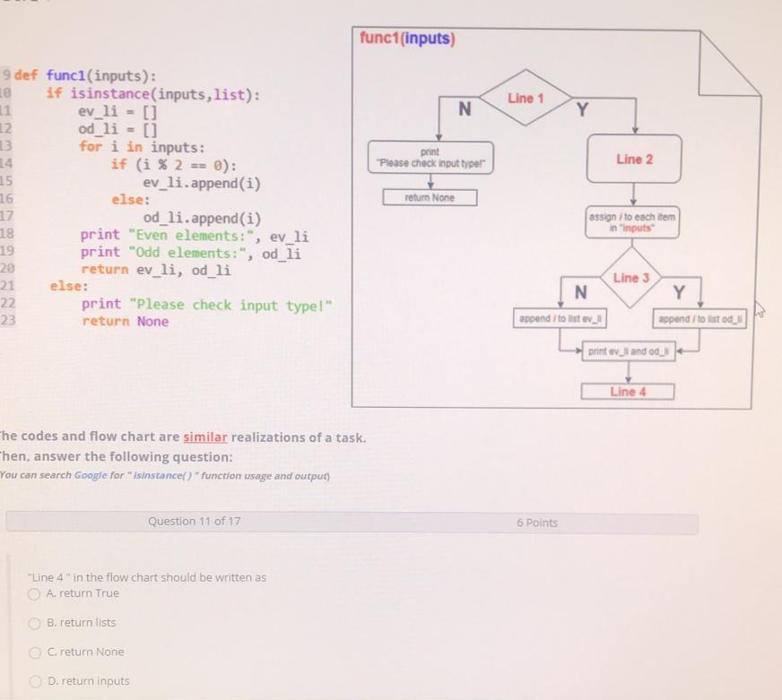Click the underlined word similar
The height and width of the screenshot is (700, 782).
(204, 436)
